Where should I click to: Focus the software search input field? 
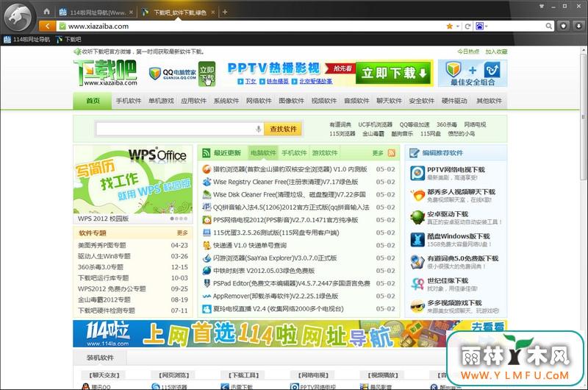point(175,129)
